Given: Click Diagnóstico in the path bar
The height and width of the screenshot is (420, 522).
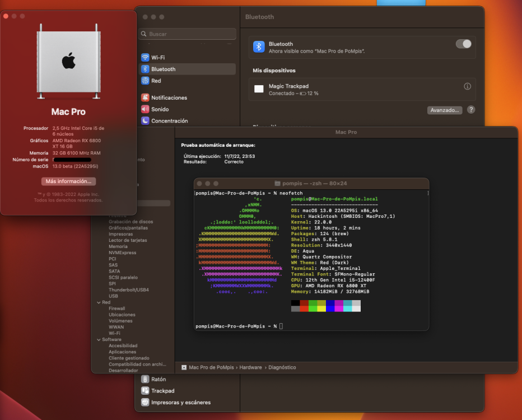Looking at the screenshot, I should click(282, 367).
